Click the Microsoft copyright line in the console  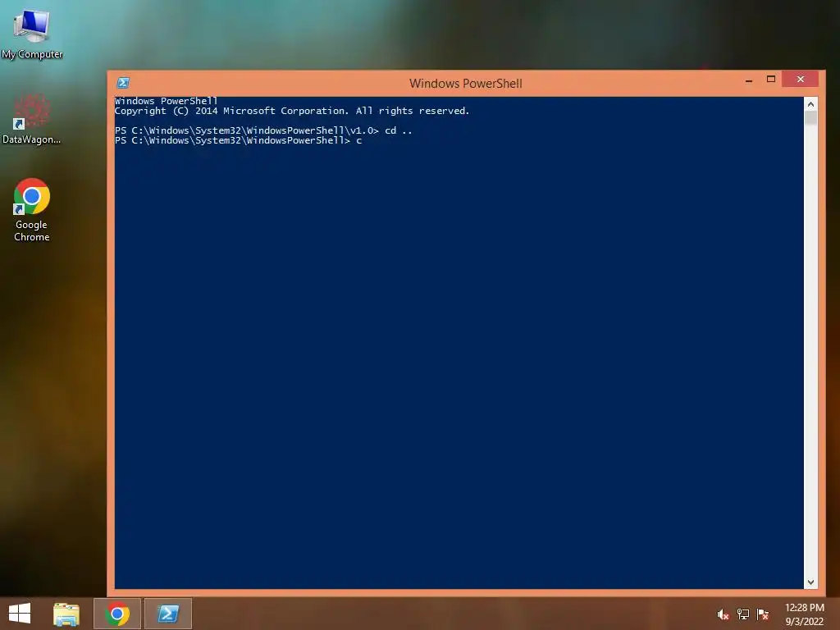pyautogui.click(x=292, y=111)
